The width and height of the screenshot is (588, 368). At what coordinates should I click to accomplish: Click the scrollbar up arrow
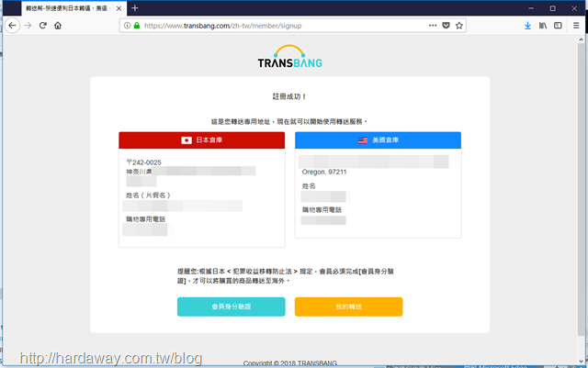pos(581,39)
